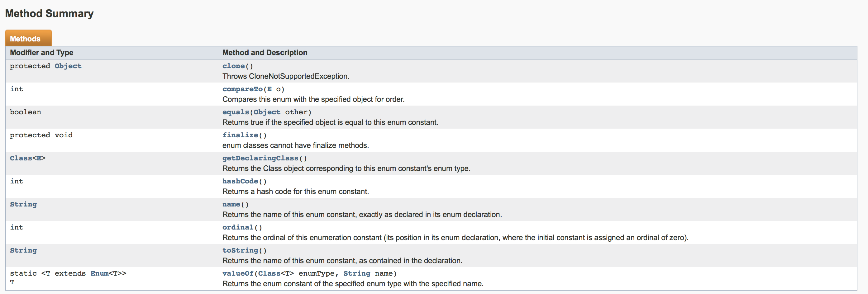Click 'protected void' modifier text
The width and height of the screenshot is (868, 294).
[41, 135]
